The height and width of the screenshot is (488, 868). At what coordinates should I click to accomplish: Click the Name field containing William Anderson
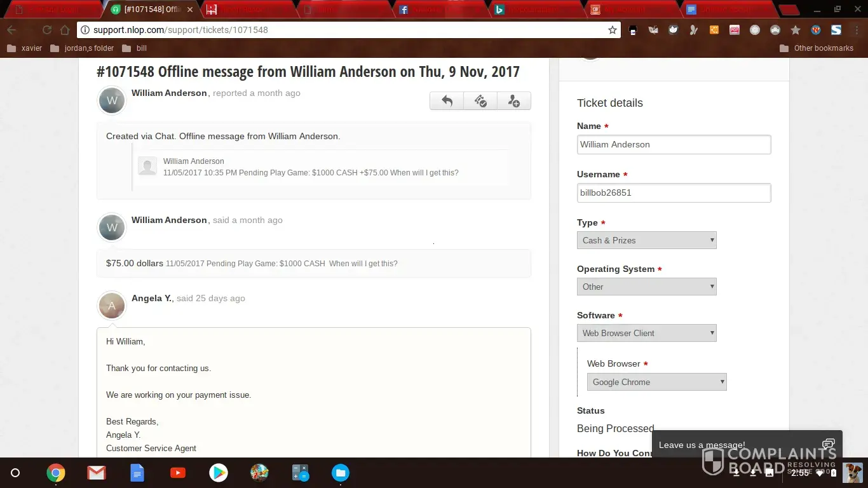pyautogui.click(x=674, y=144)
